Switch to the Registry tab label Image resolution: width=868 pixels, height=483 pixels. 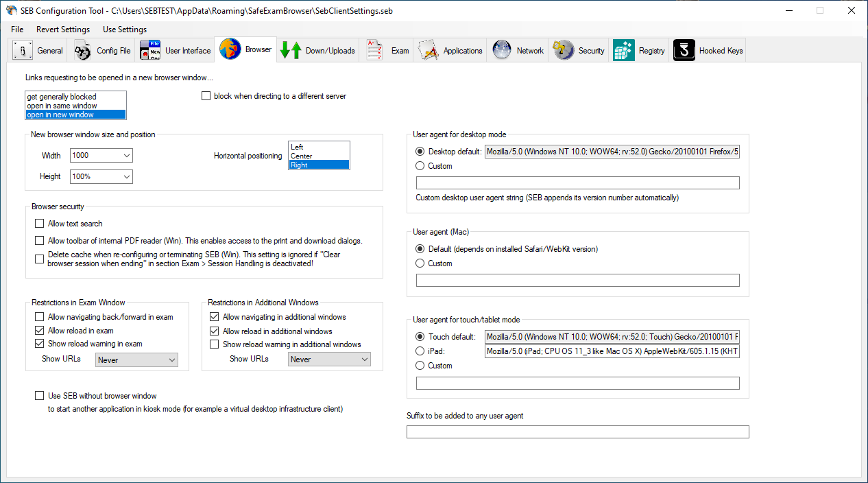click(x=652, y=51)
